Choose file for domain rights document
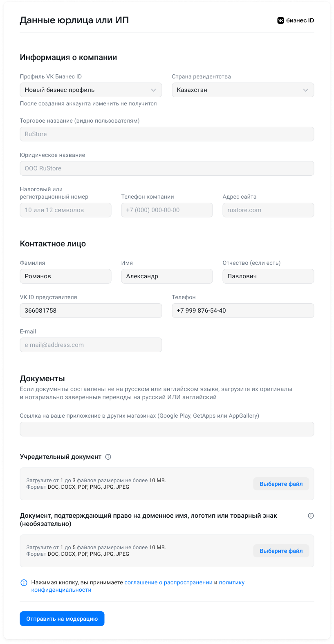This screenshot has height=644, width=334. click(x=281, y=551)
